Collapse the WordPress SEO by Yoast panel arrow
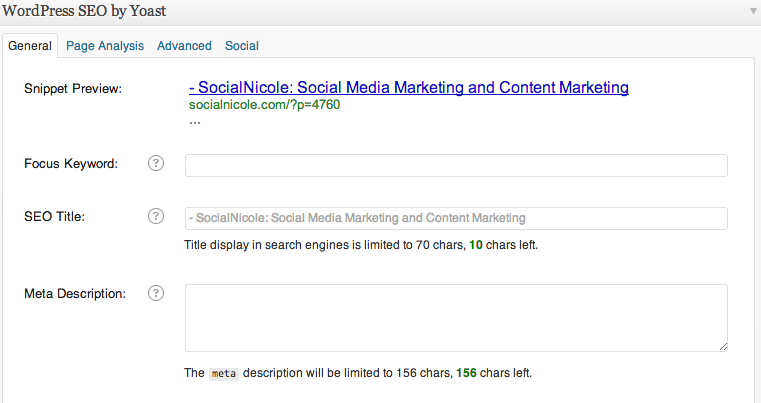This screenshot has height=403, width=761. click(752, 11)
